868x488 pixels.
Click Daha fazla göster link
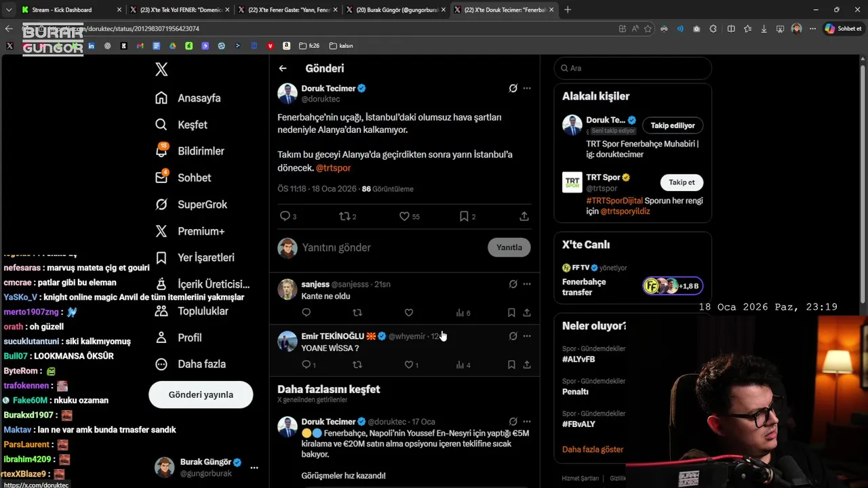click(x=593, y=449)
